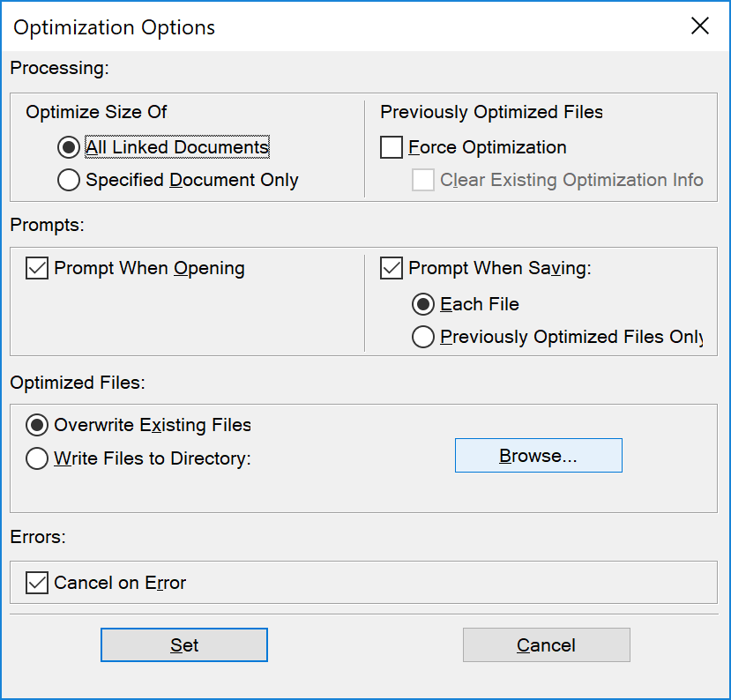This screenshot has width=731, height=700.
Task: Select the Specified Document Only radio button
Action: click(x=68, y=179)
